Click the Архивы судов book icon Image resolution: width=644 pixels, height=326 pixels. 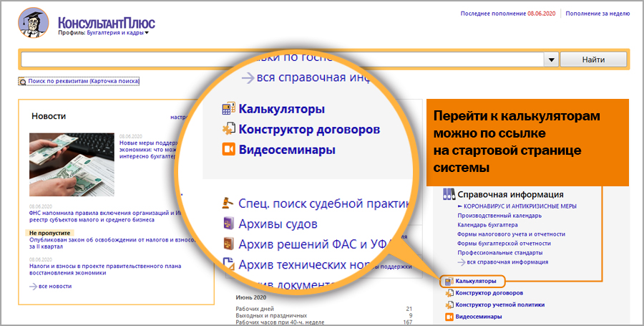pos(228,223)
